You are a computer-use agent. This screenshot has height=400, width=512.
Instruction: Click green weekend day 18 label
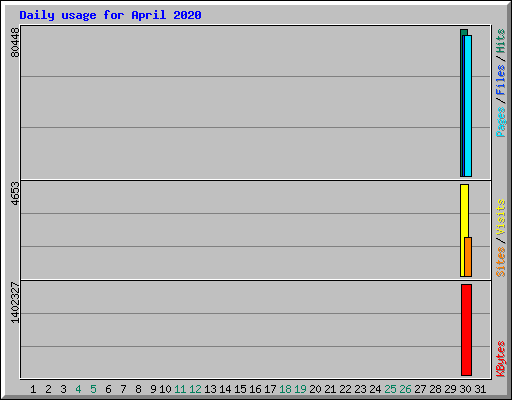(x=285, y=389)
